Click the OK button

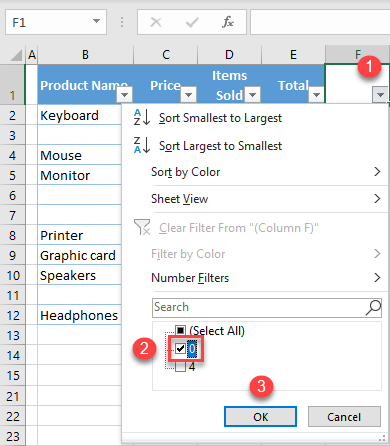tap(260, 417)
